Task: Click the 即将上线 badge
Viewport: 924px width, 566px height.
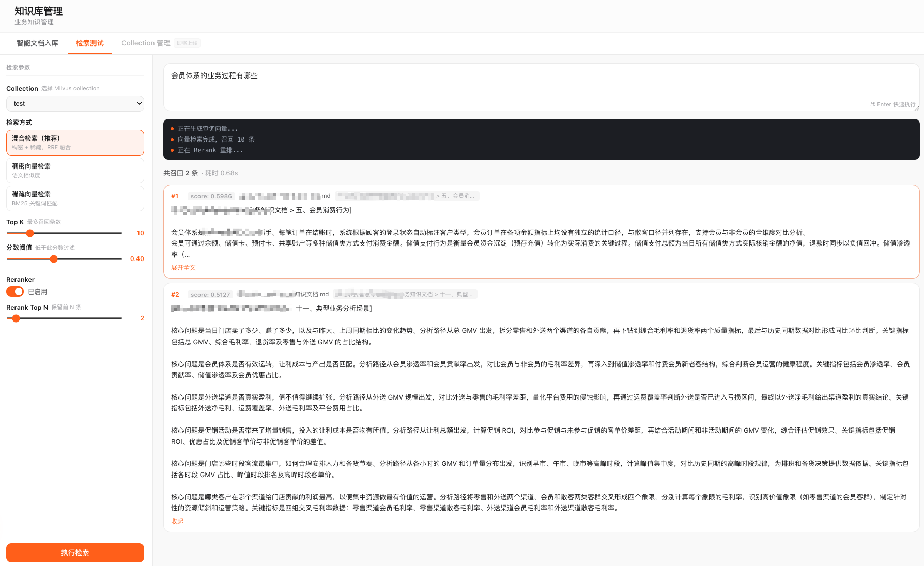Action: point(187,43)
